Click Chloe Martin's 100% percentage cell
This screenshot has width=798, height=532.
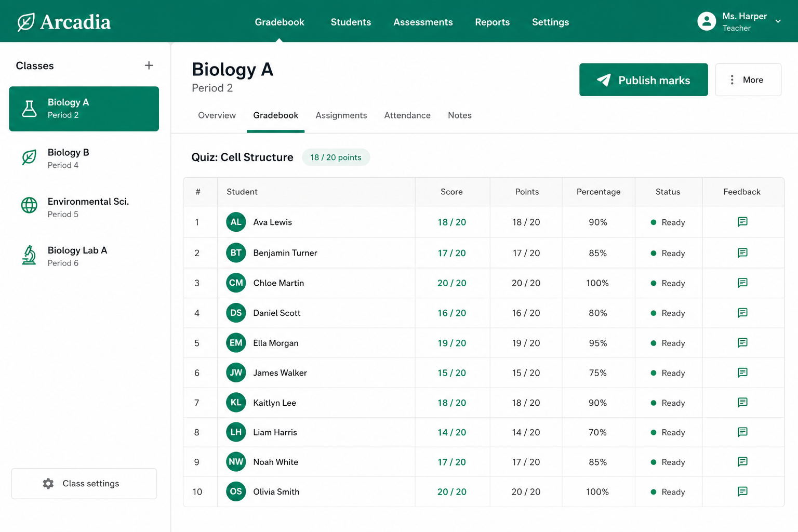[597, 283]
